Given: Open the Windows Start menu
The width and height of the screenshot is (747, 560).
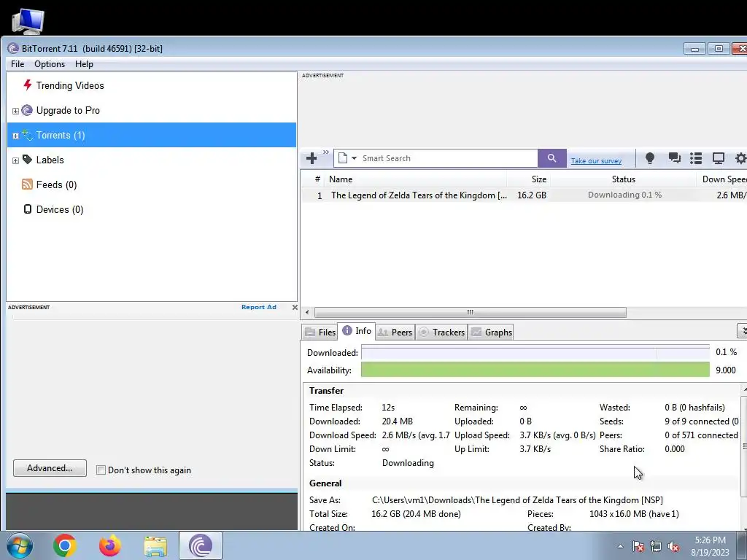Looking at the screenshot, I should (x=20, y=545).
